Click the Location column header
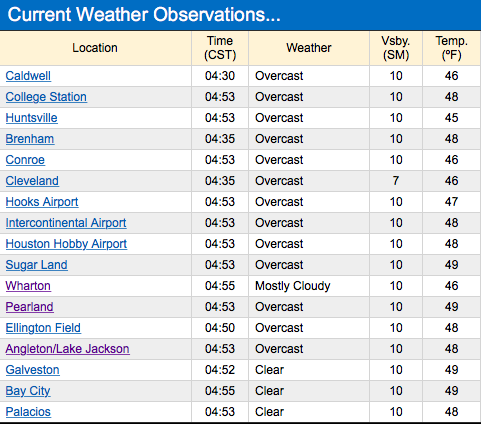This screenshot has height=424, width=481. pyautogui.click(x=95, y=48)
